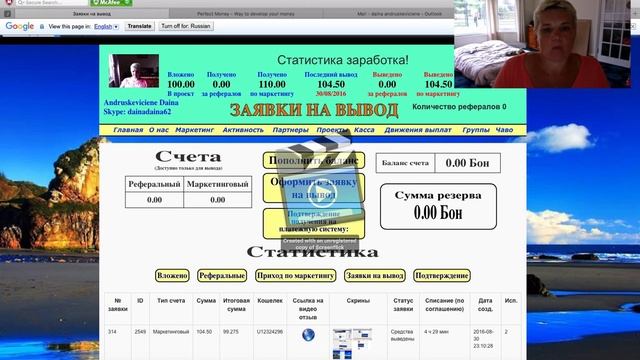Click the Translate button
This screenshot has height=360, width=640.
pyautogui.click(x=140, y=26)
